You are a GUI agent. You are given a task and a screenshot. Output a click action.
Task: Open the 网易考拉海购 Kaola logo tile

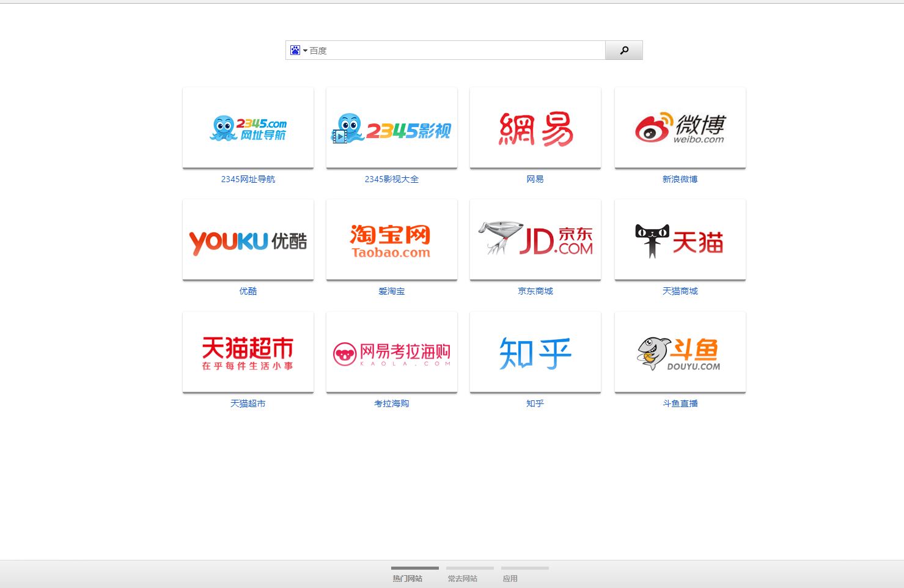pyautogui.click(x=392, y=352)
